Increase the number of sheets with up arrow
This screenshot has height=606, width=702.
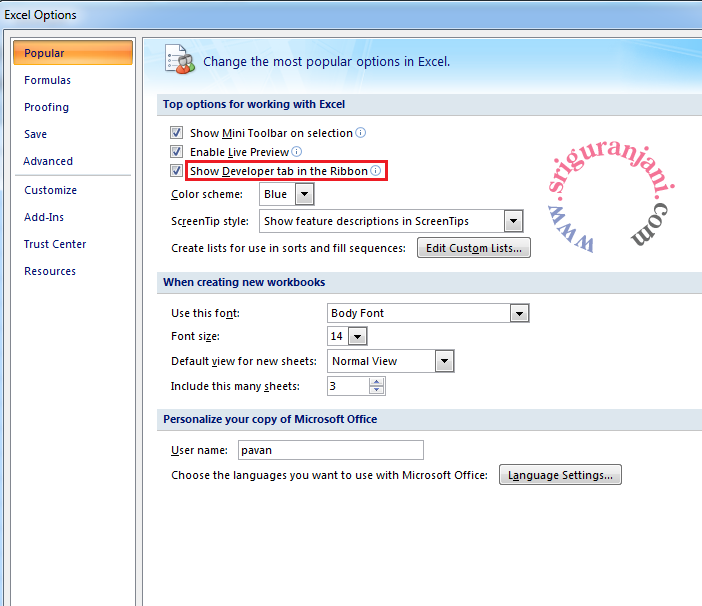[x=377, y=382]
